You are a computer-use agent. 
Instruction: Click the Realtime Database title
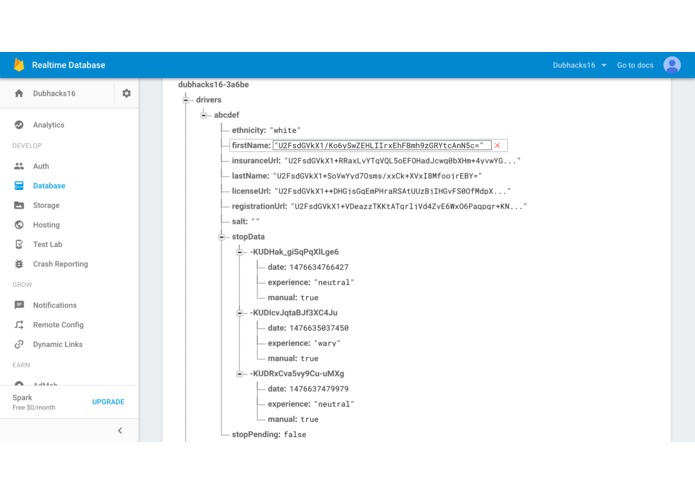68,65
